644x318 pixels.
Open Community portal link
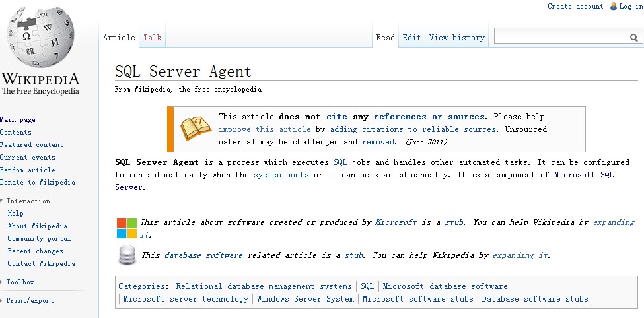click(39, 238)
